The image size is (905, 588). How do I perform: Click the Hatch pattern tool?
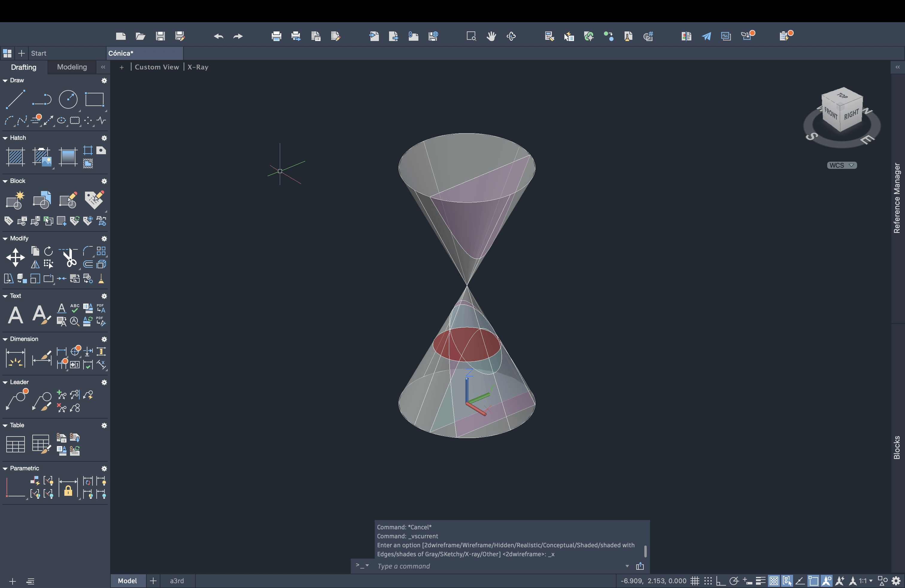point(15,157)
